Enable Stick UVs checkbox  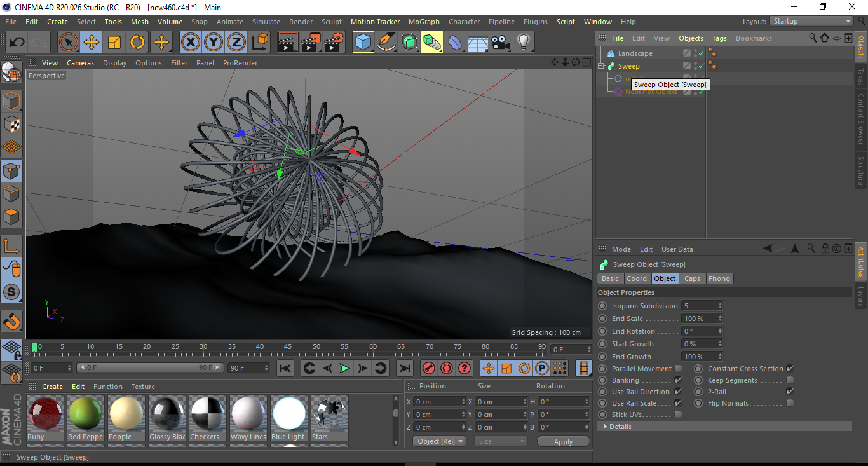[x=678, y=415]
